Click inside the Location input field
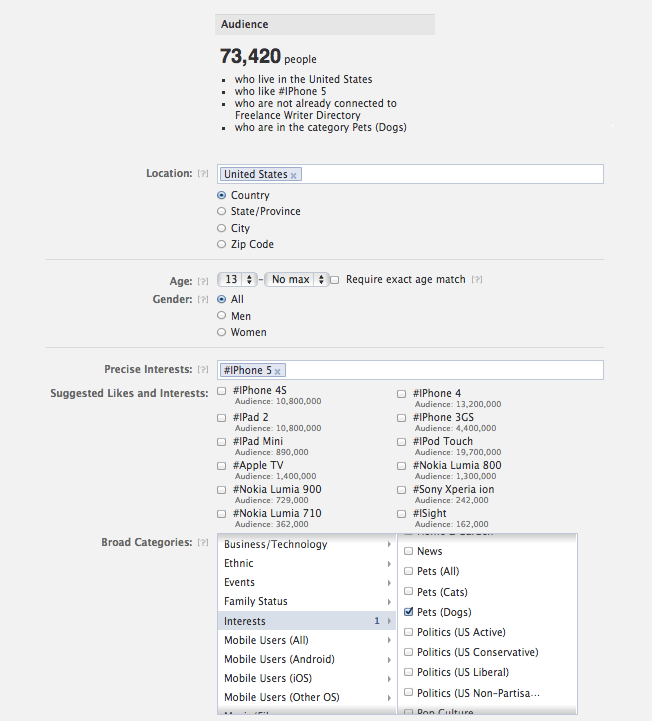 [x=410, y=174]
